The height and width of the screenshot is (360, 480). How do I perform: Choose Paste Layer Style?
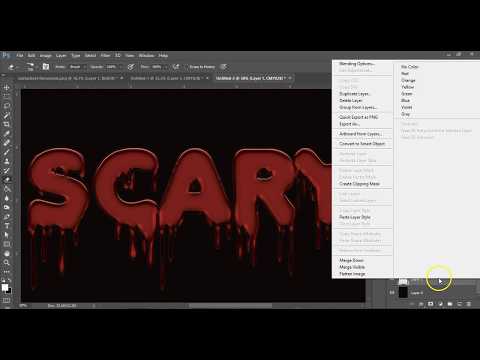click(355, 217)
